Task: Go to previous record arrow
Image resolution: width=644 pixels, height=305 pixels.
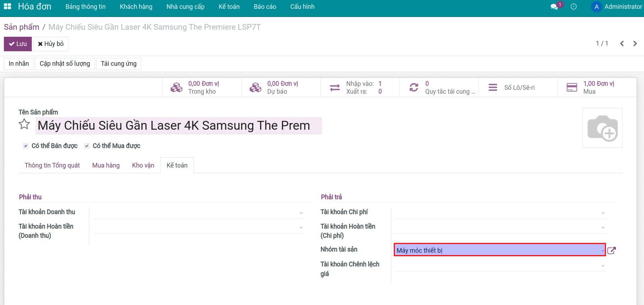Action: coord(622,43)
